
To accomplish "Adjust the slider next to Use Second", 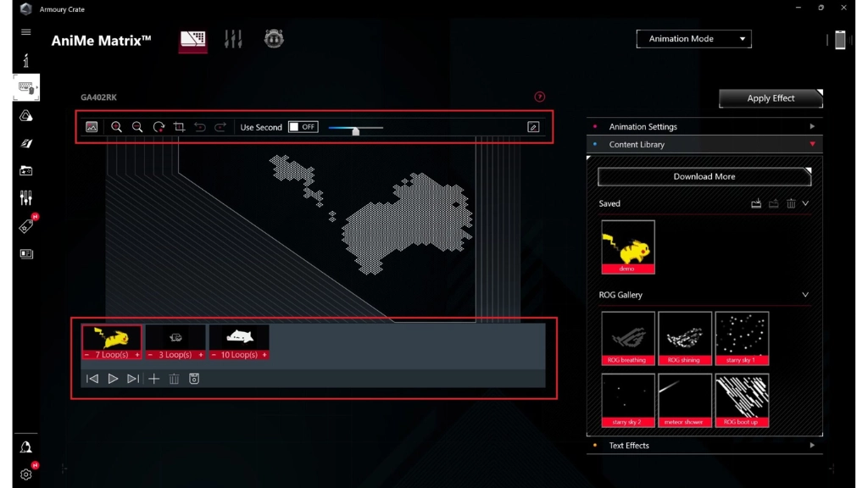I will [x=356, y=130].
